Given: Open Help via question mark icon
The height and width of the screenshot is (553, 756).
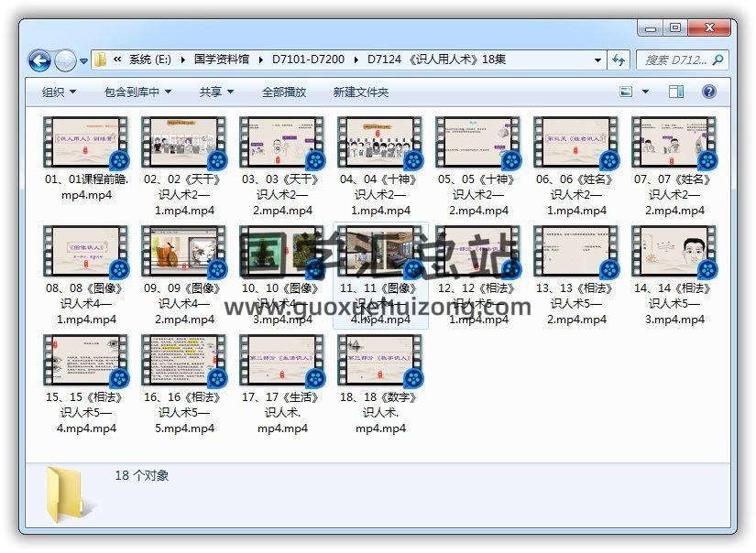Looking at the screenshot, I should [x=708, y=92].
